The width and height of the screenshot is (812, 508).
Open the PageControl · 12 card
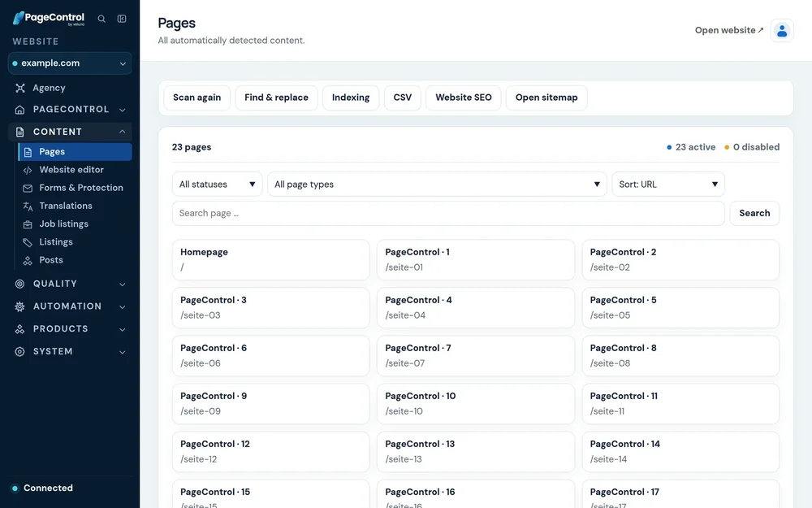point(271,452)
